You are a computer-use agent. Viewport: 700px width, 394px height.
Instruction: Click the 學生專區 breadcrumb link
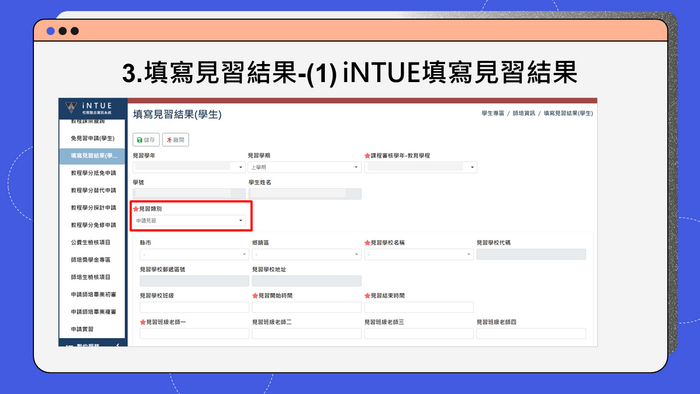pyautogui.click(x=492, y=113)
